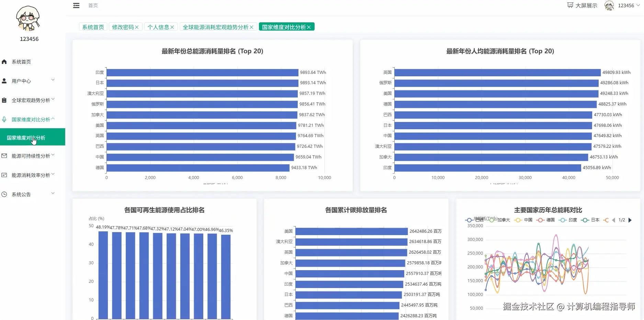Click the microphone icon beside 国家维度对比分析

pyautogui.click(x=4, y=119)
